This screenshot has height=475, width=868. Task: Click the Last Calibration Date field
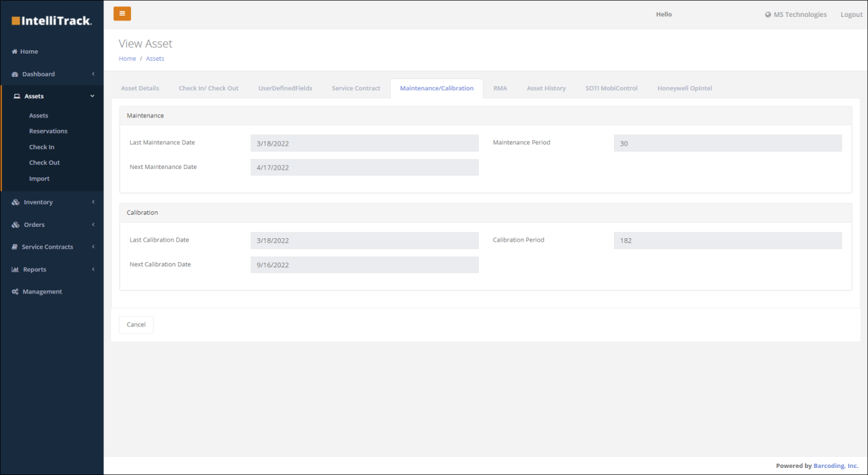[364, 240]
